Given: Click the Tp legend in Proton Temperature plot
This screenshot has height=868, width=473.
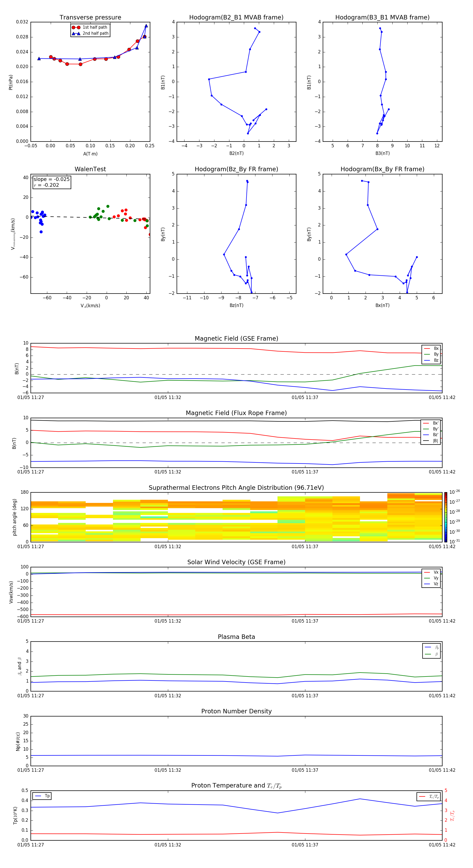Looking at the screenshot, I should point(42,796).
